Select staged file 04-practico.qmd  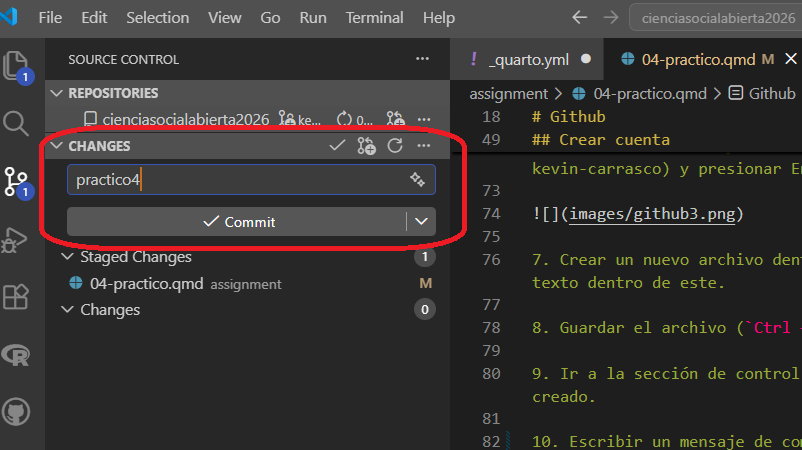pos(146,284)
